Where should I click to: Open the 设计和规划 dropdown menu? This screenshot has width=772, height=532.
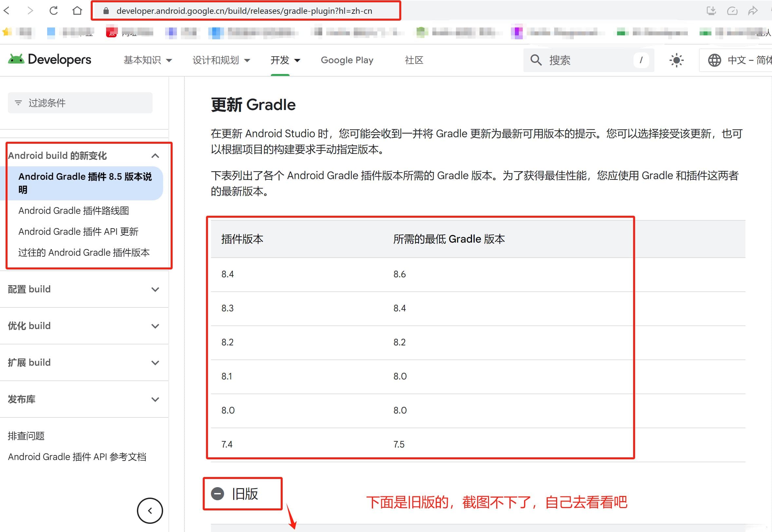(x=221, y=60)
